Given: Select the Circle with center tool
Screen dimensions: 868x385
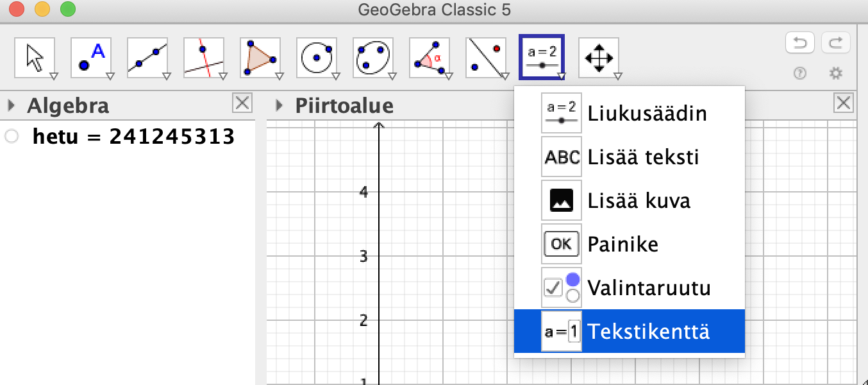Looking at the screenshot, I should pos(317,58).
